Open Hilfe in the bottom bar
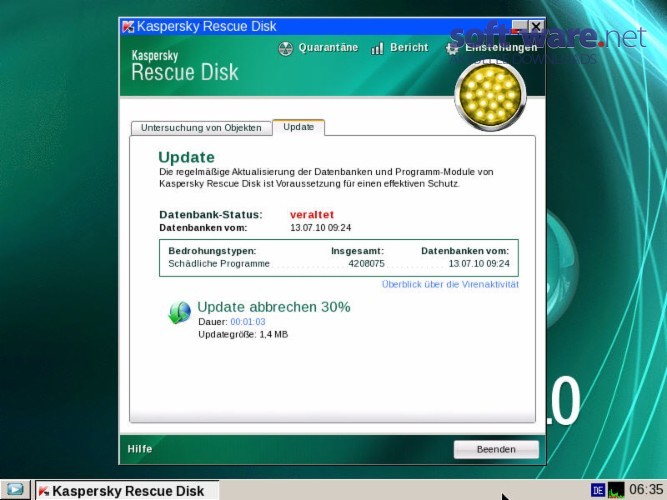This screenshot has height=500, width=667. click(x=140, y=449)
